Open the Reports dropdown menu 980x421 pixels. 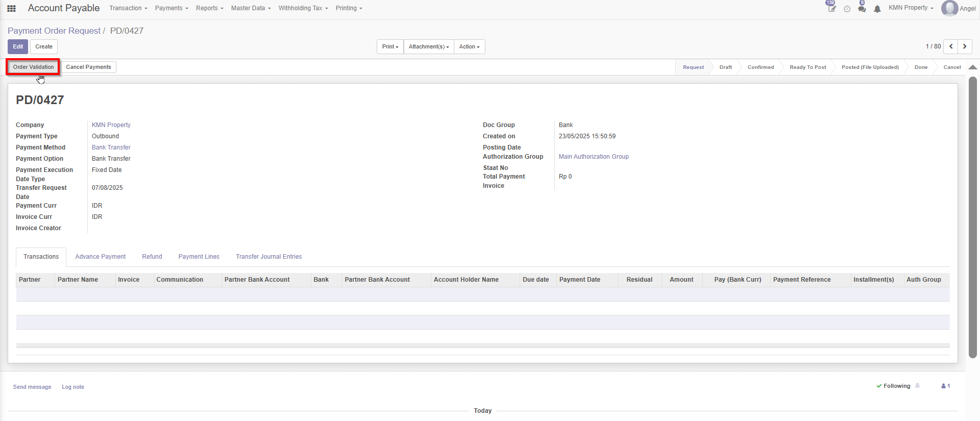click(210, 8)
